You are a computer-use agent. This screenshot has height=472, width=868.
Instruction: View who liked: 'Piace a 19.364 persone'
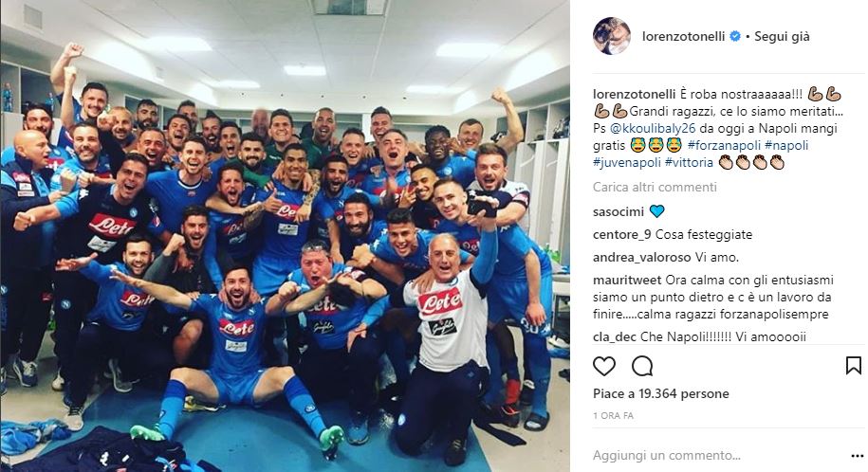coord(661,394)
